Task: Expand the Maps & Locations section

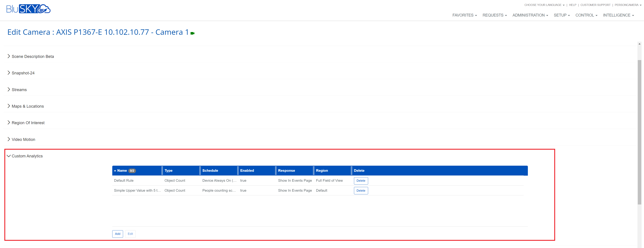Action: [x=27, y=106]
